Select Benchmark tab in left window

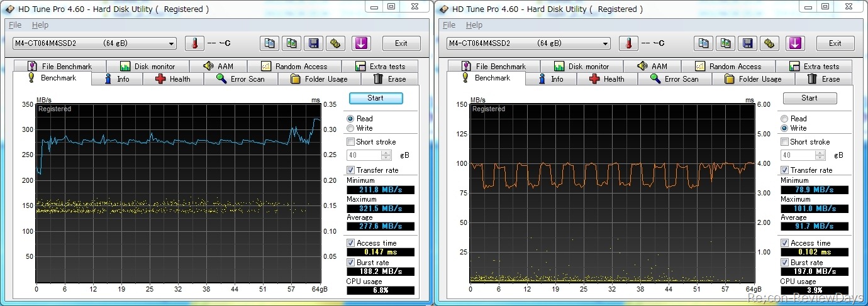click(52, 78)
